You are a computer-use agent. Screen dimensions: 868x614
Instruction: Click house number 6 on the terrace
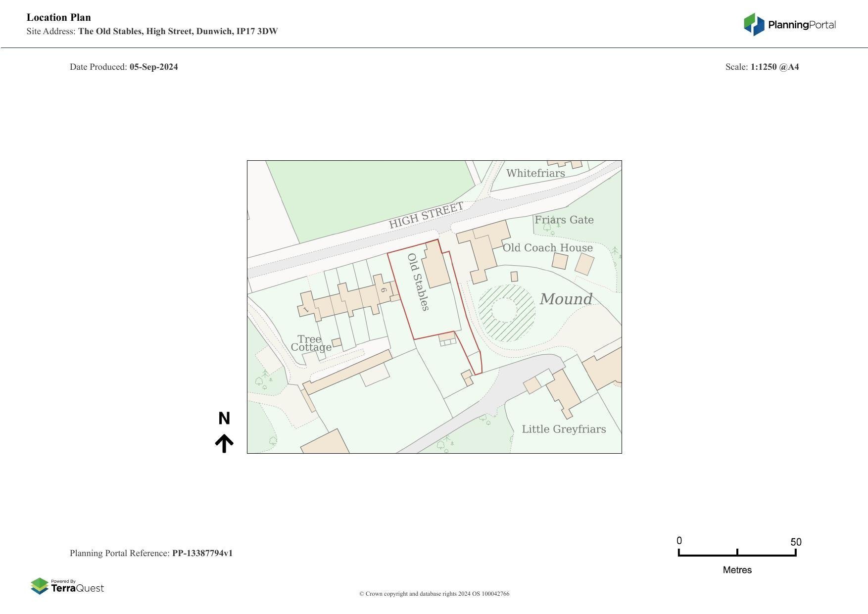click(x=384, y=290)
